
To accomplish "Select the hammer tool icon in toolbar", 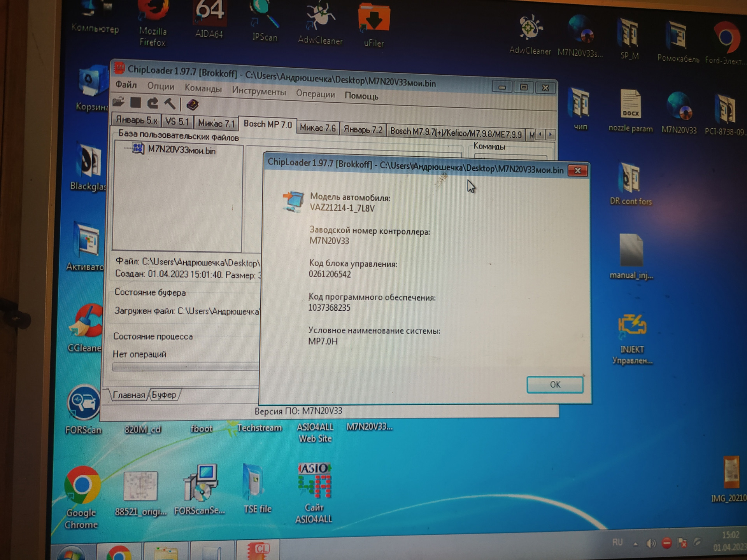I will tap(170, 103).
